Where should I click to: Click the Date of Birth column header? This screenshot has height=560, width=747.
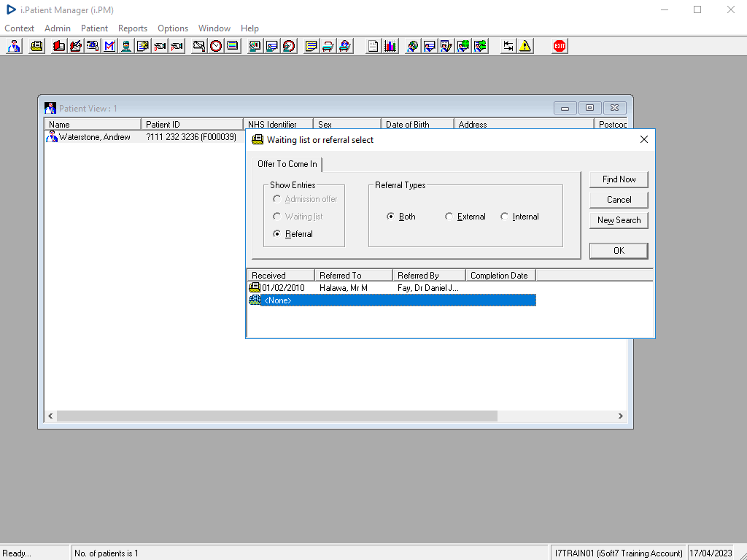pyautogui.click(x=417, y=124)
